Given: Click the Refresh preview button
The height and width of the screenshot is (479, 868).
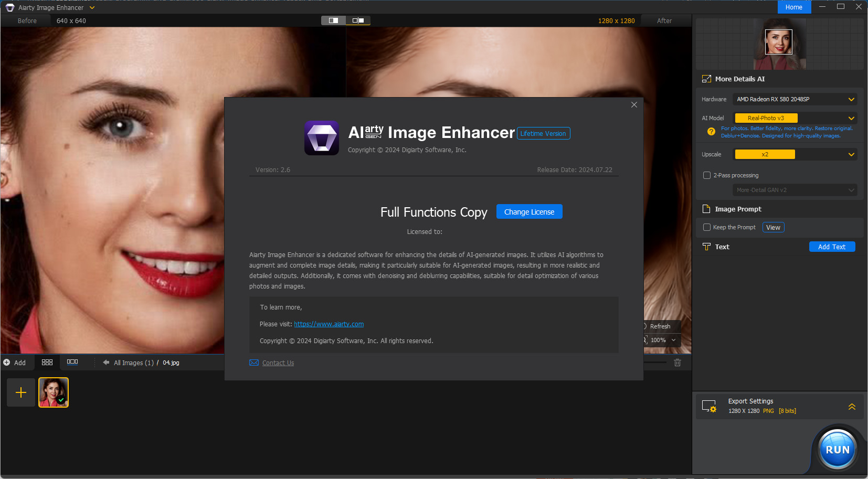Looking at the screenshot, I should point(660,326).
